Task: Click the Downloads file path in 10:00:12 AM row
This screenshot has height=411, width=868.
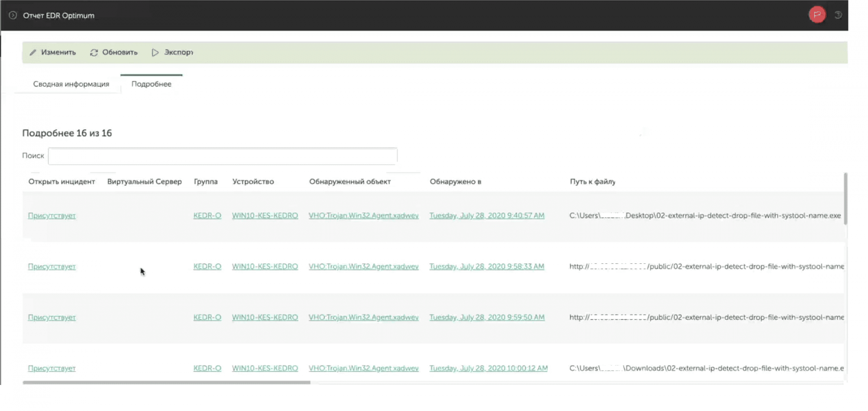Action: [x=707, y=368]
